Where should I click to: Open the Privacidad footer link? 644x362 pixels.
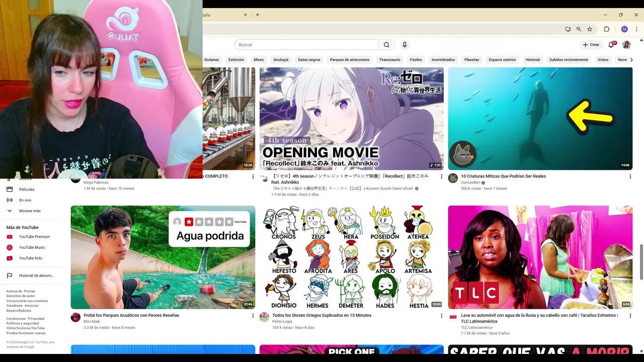pos(36,319)
